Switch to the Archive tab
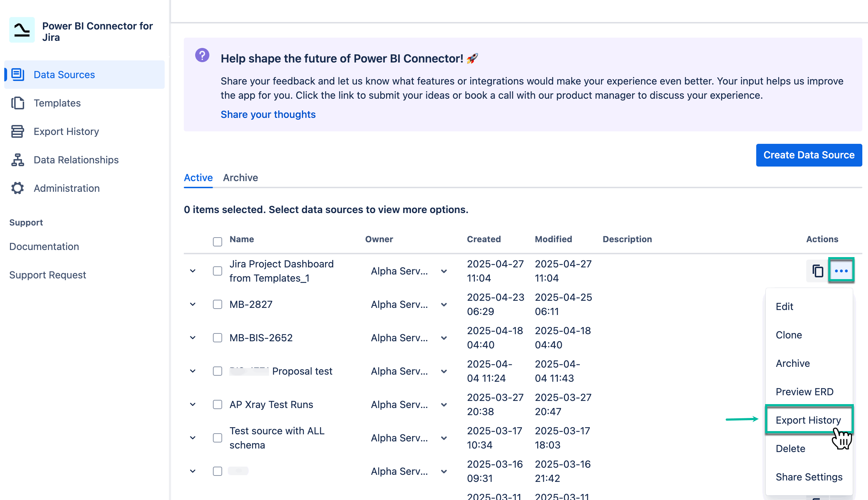This screenshot has height=500, width=868. point(240,178)
